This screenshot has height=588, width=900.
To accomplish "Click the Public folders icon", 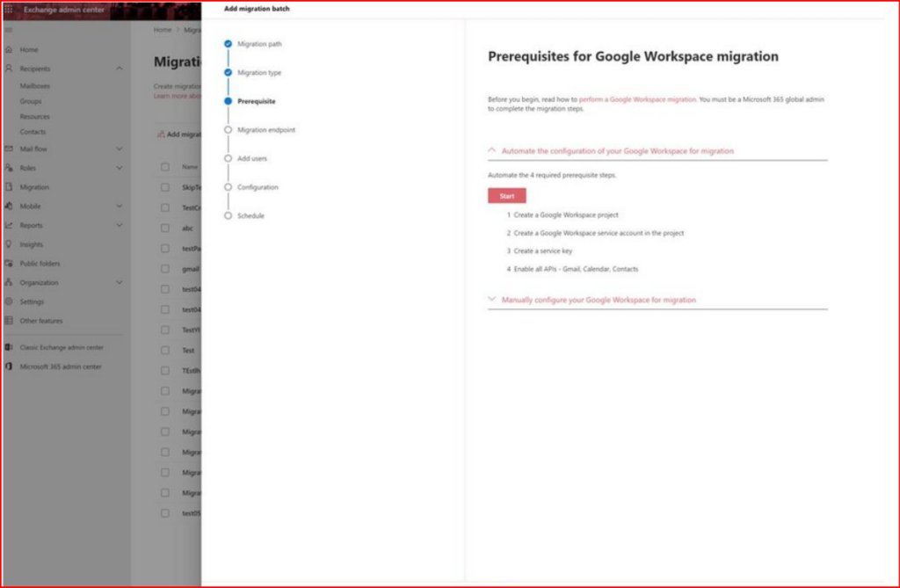I will coord(9,263).
